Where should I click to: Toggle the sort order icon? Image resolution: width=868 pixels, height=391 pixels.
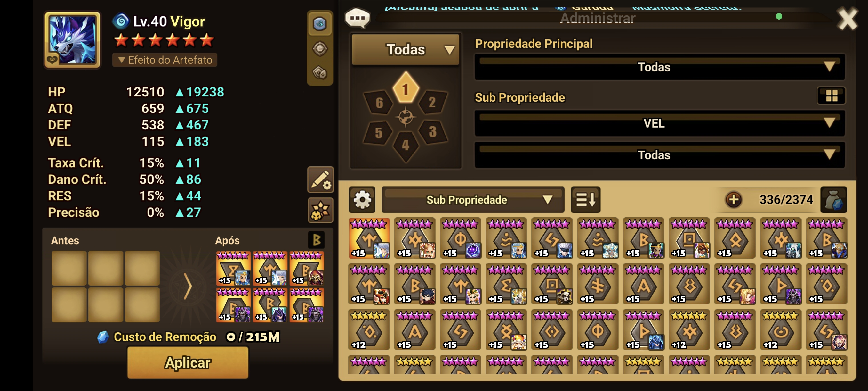point(585,200)
